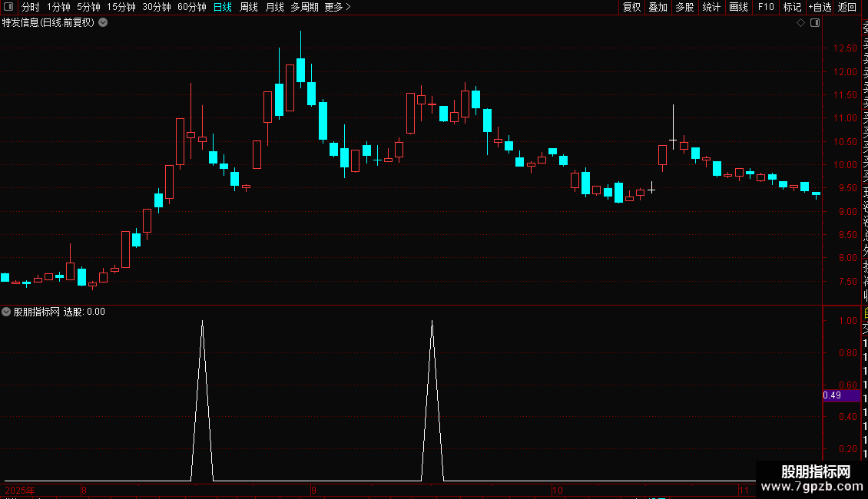Select the 60分钟 period
868x499 pixels.
point(191,7)
